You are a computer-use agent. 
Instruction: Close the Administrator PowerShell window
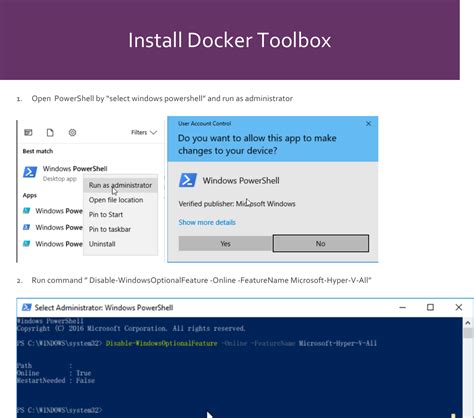459,307
